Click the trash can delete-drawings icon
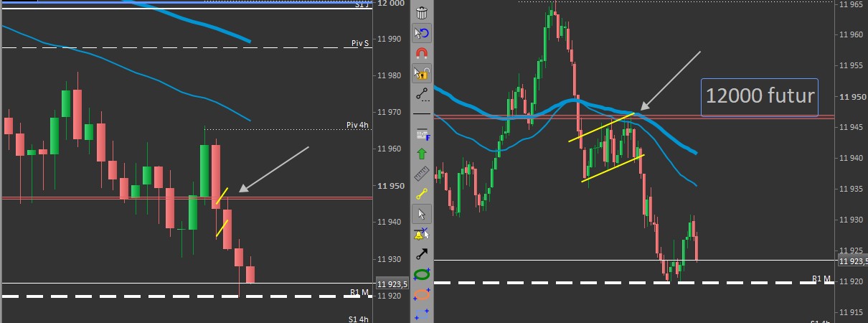This screenshot has height=323, width=868. click(422, 13)
